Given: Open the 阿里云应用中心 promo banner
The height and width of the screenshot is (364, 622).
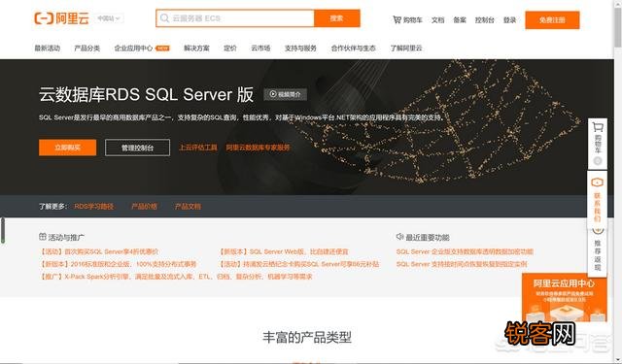Looking at the screenshot, I should click(x=564, y=297).
